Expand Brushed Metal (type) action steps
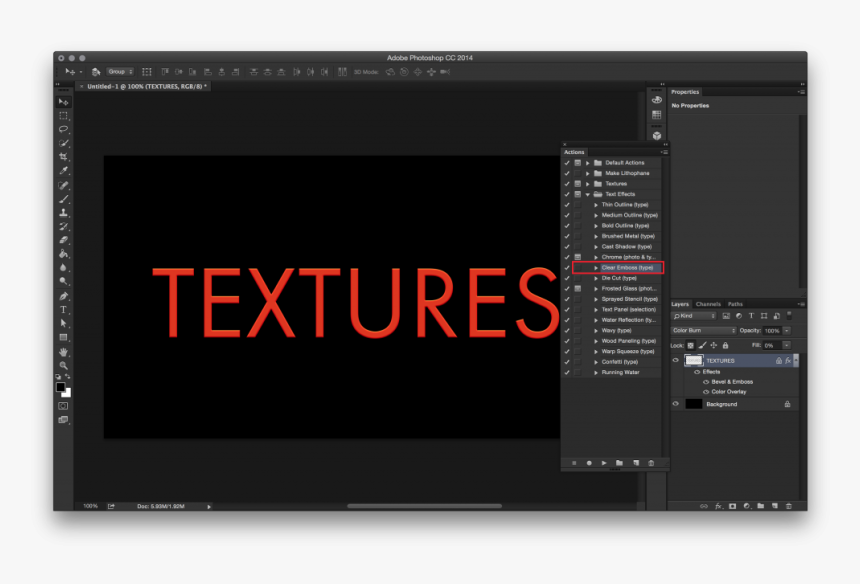 click(596, 236)
